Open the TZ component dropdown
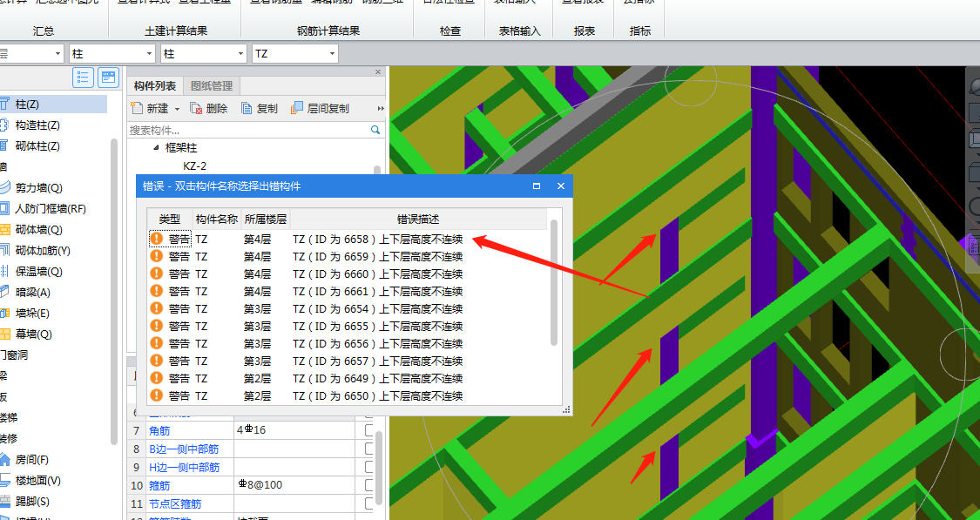Screen dimensions: 980x520 (332, 54)
